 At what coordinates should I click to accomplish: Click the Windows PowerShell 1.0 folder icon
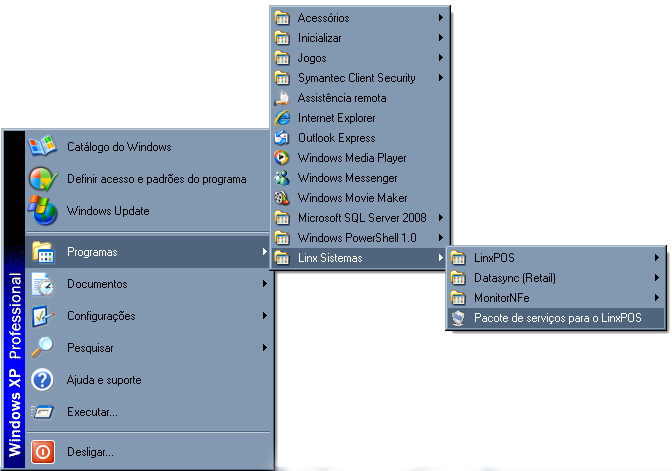pos(282,238)
